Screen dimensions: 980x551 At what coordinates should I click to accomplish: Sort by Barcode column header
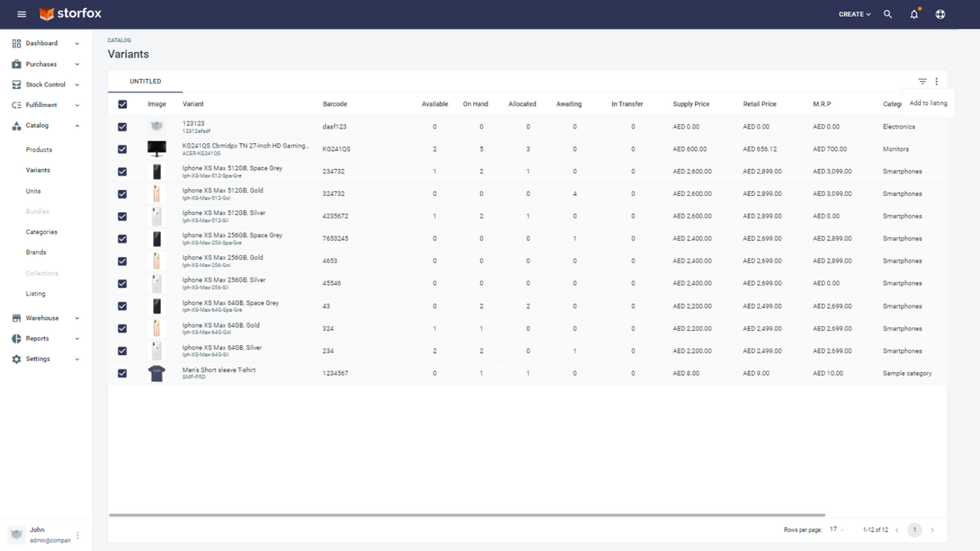pyautogui.click(x=335, y=104)
